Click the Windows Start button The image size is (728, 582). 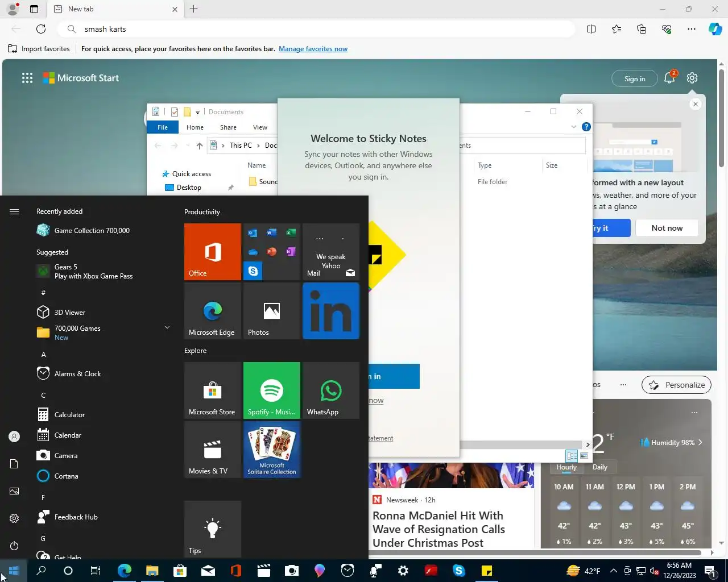[14, 571]
